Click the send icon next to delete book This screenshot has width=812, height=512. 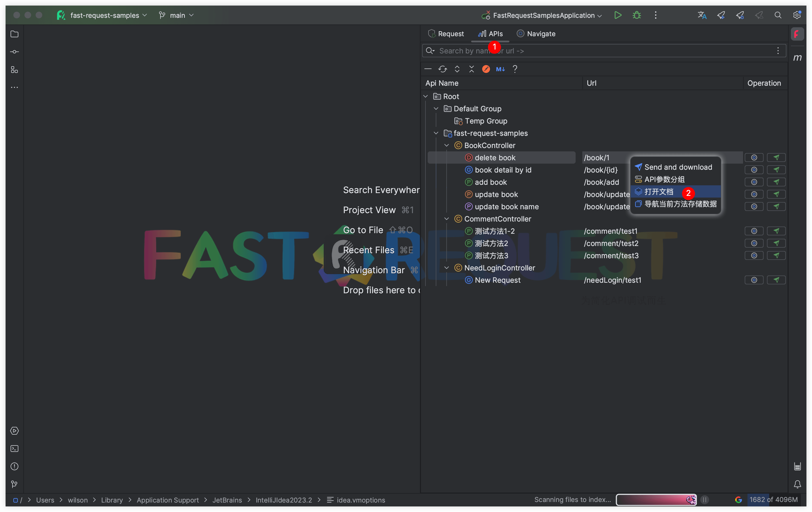776,157
